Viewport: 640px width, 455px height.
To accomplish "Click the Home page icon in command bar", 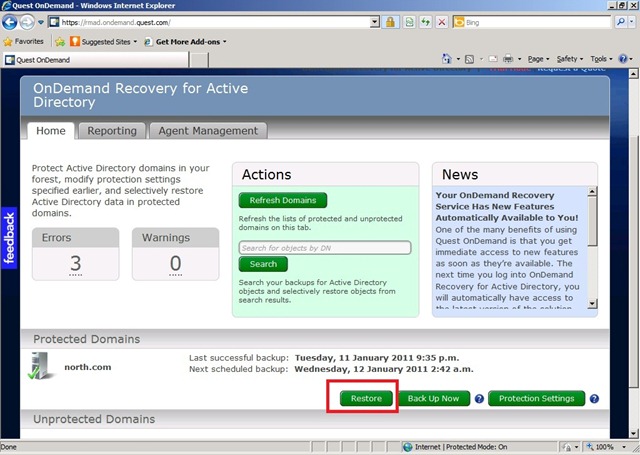I will 447,59.
